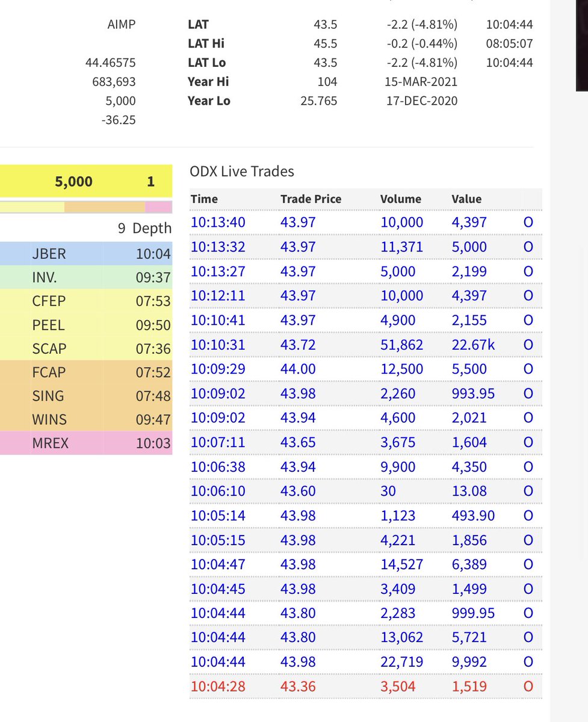Click the yellow 5,000 depth bar

click(86, 181)
